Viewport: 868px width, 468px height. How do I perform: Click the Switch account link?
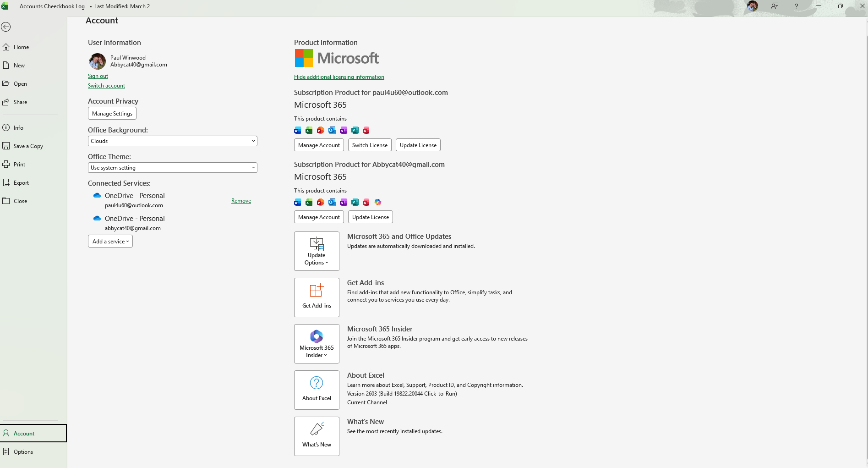tap(106, 86)
